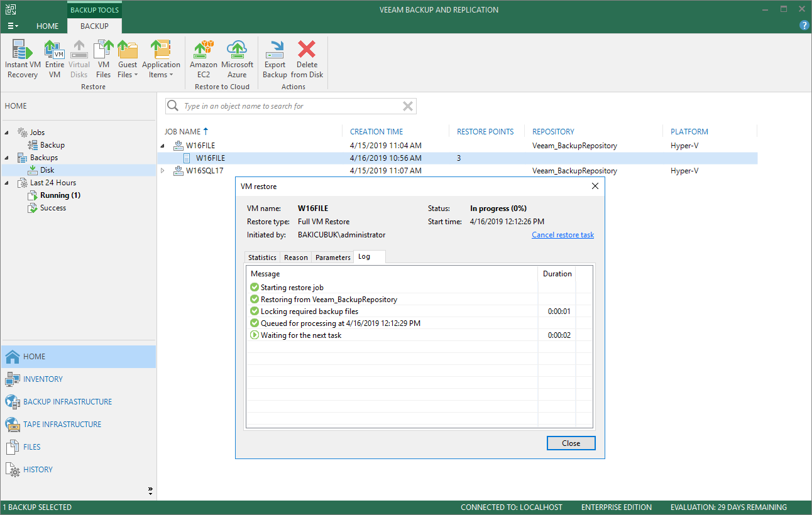The width and height of the screenshot is (812, 515).
Task: Click the BACKUP TOOLS contextual tab label
Action: [x=94, y=10]
